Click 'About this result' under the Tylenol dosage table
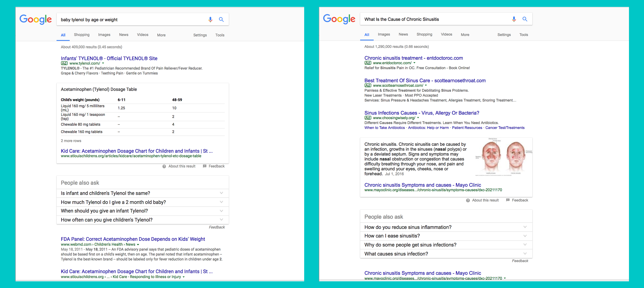 pos(182,166)
